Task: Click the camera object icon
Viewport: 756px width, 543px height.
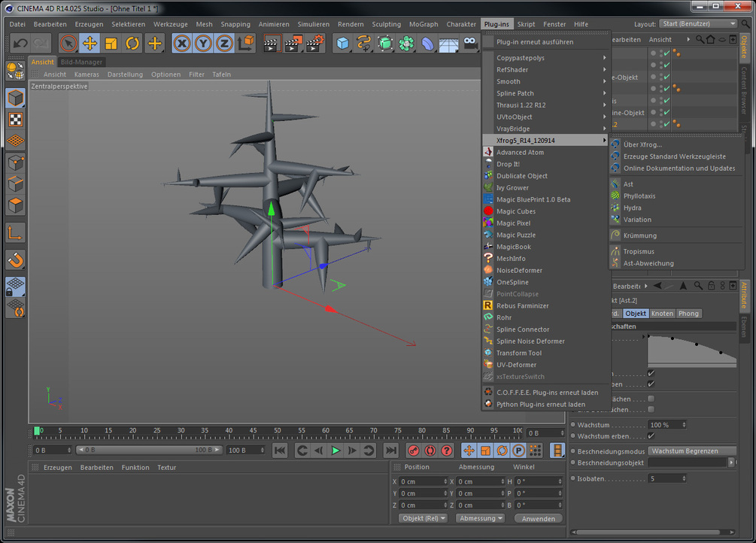Action: (x=470, y=44)
